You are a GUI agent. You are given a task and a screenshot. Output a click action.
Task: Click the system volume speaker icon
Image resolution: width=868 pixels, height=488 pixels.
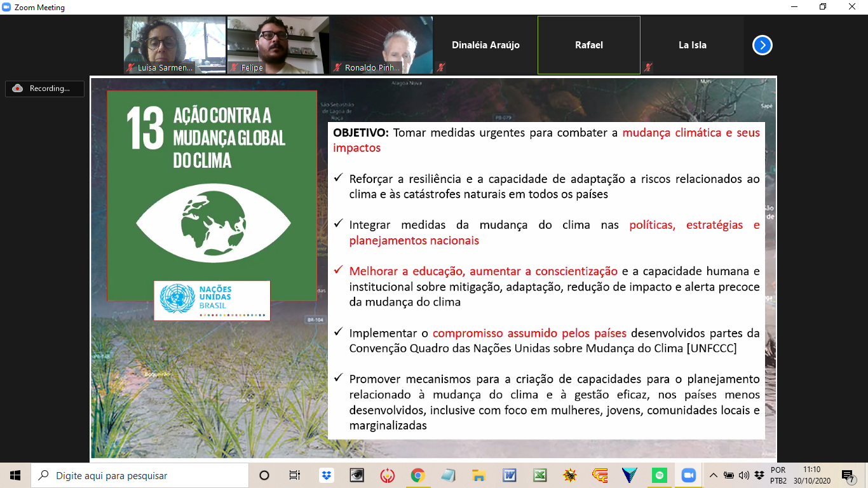click(x=744, y=475)
